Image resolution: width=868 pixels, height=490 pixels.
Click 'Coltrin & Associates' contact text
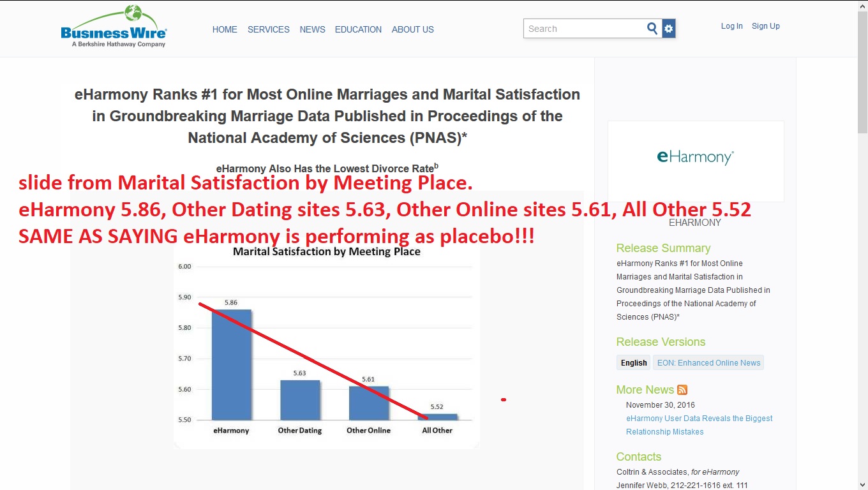click(652, 472)
